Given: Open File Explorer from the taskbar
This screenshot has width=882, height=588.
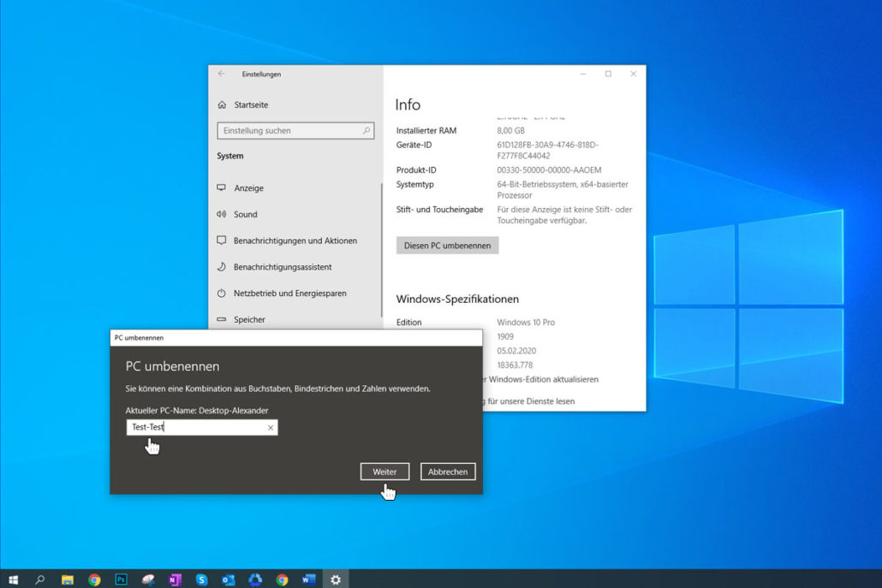Looking at the screenshot, I should tap(68, 579).
